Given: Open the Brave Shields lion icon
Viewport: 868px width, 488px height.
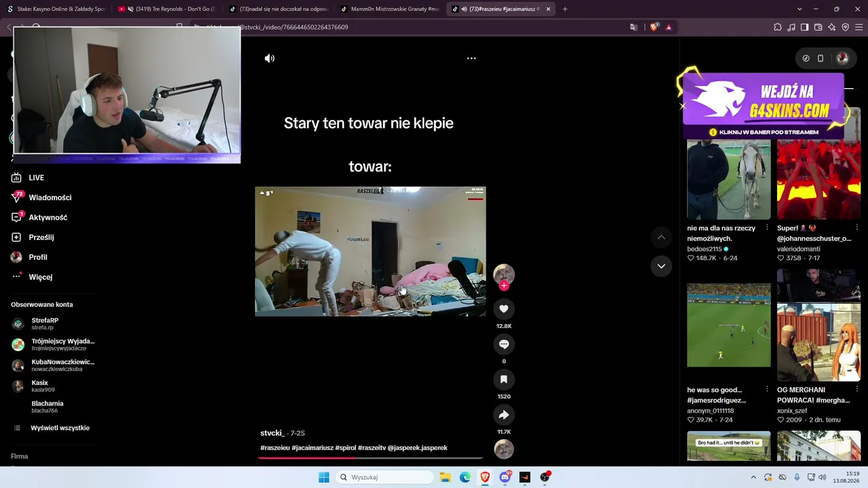Looking at the screenshot, I should (x=654, y=27).
